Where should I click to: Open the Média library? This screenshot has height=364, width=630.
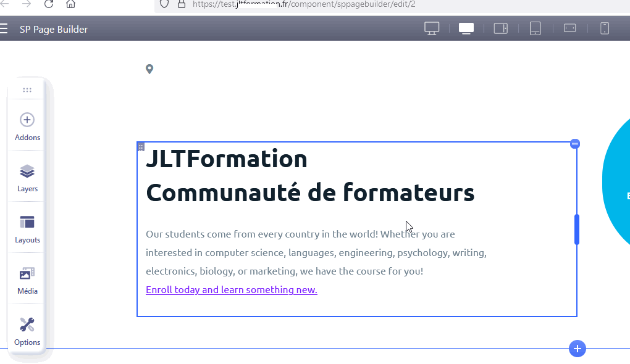[27, 281]
